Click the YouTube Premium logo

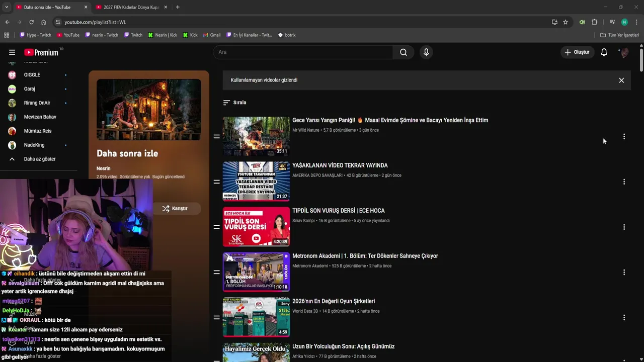[x=41, y=52]
